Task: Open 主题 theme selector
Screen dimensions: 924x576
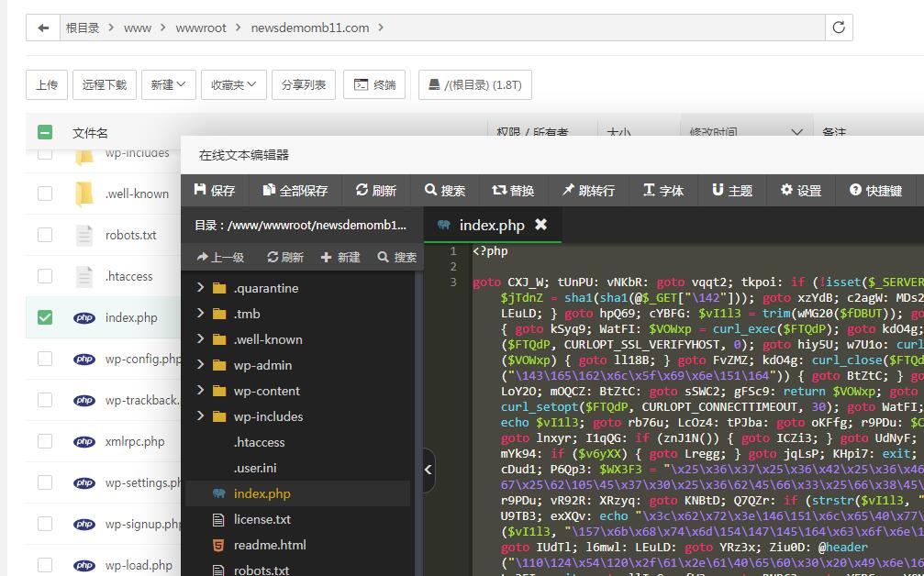Action: 732,190
